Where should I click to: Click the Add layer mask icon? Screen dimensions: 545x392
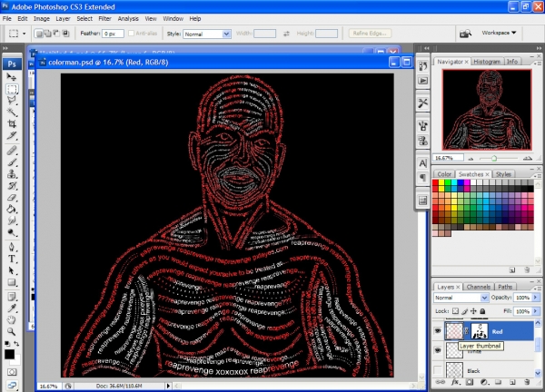(470, 382)
